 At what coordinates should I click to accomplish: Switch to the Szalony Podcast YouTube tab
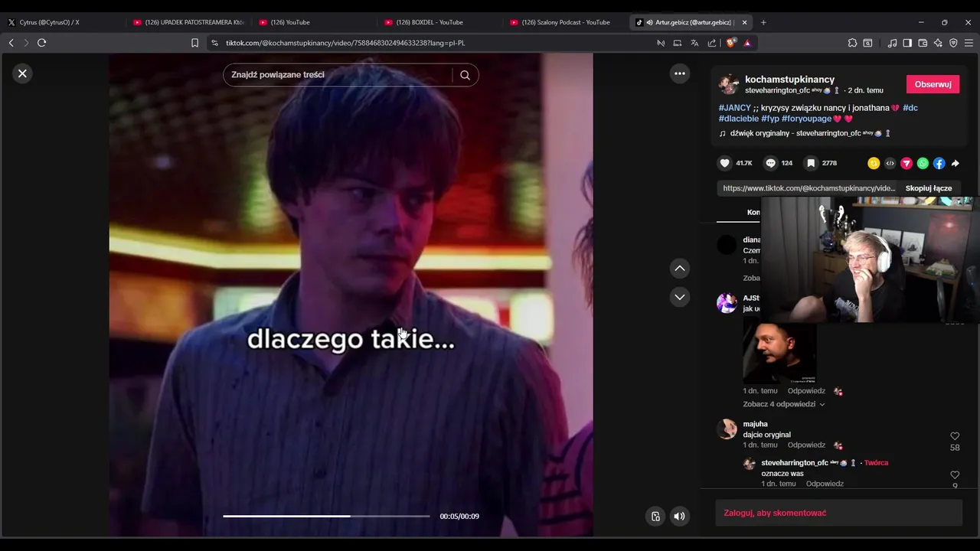click(x=565, y=22)
